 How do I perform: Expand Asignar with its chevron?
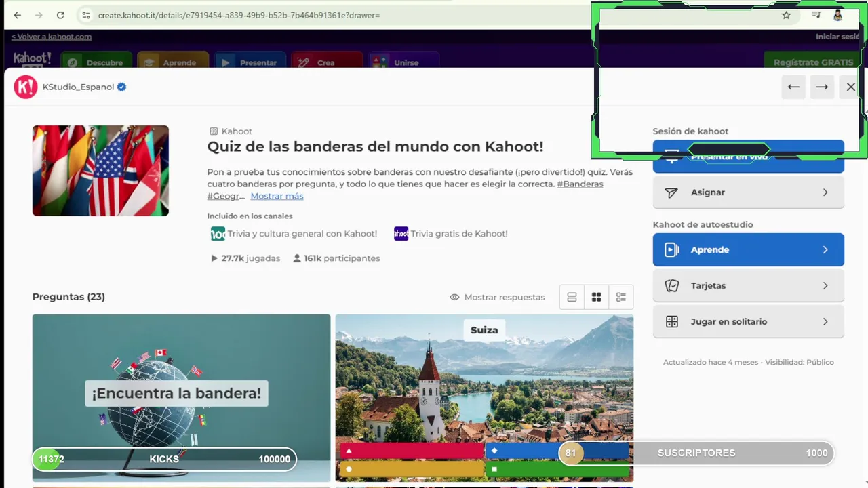tap(825, 192)
